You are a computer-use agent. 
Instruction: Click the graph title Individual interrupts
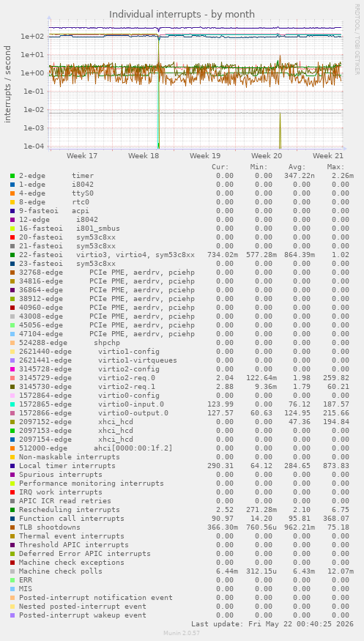tap(182, 15)
